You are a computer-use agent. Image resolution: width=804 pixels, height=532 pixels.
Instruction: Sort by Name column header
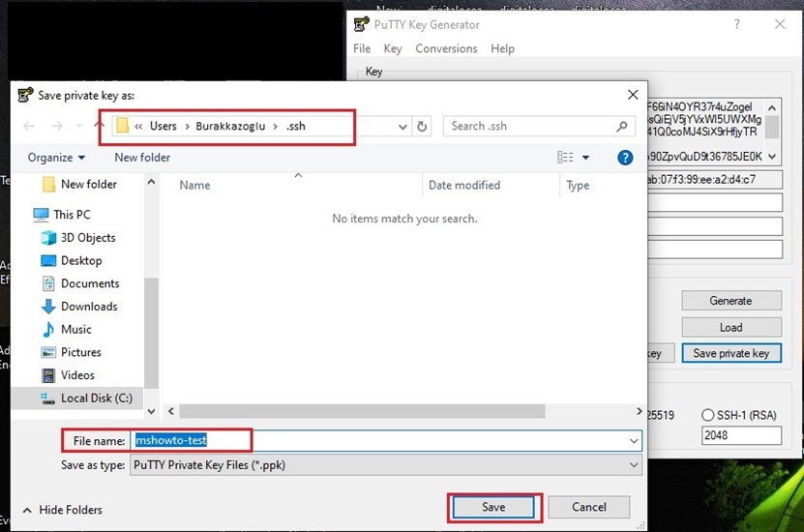pyautogui.click(x=194, y=185)
